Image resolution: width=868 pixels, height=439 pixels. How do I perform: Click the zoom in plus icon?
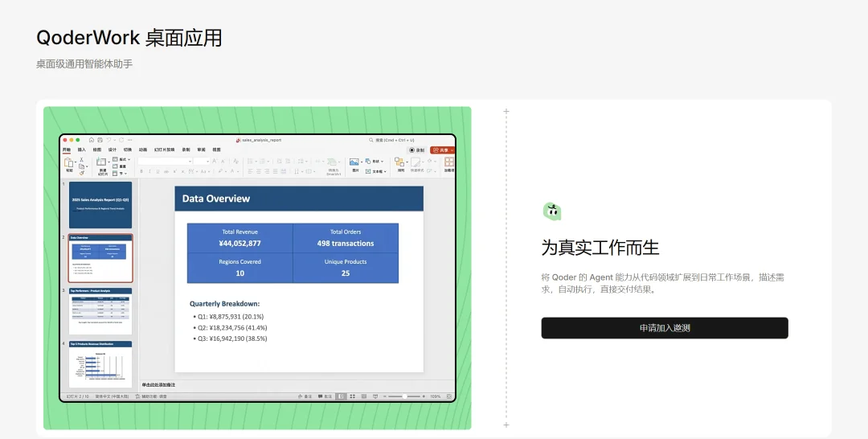tap(424, 396)
